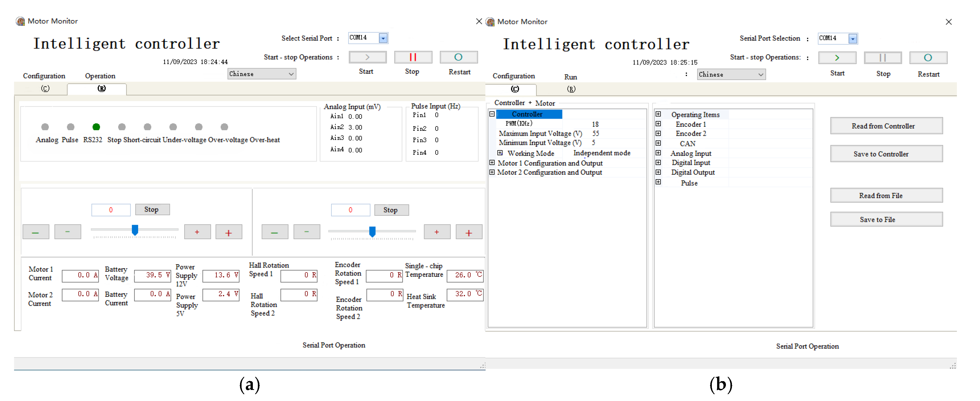Click the green RS232 status indicator
Image resolution: width=980 pixels, height=401 pixels.
pyautogui.click(x=96, y=127)
